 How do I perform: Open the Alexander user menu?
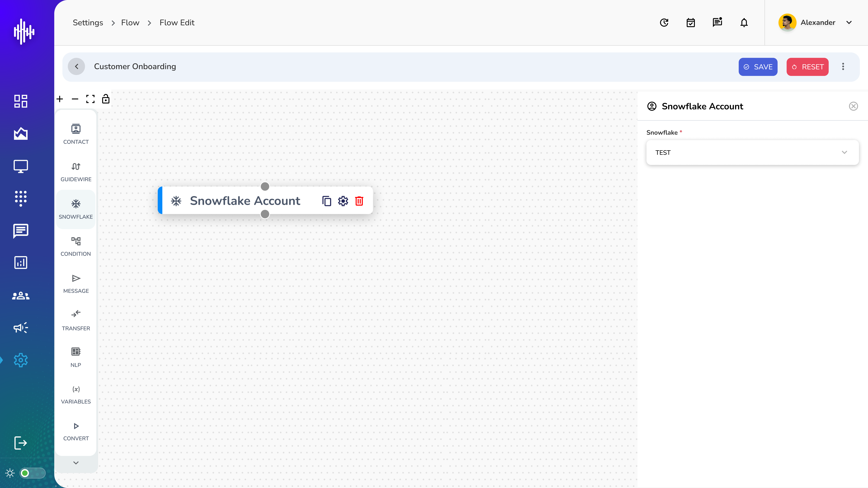(816, 23)
